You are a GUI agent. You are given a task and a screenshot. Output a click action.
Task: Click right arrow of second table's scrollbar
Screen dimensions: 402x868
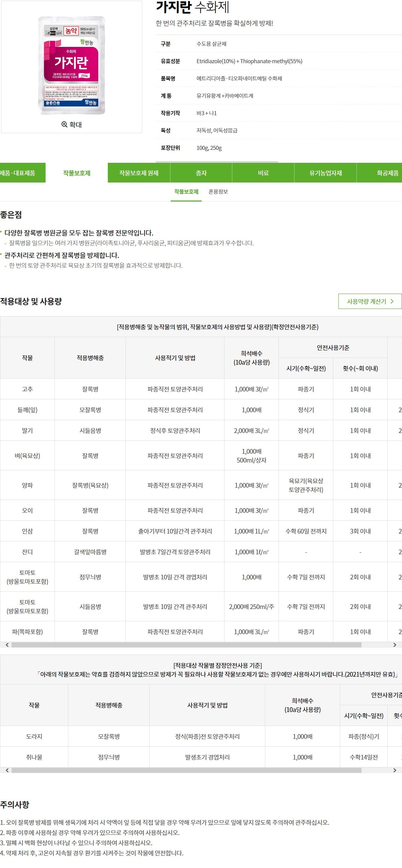(x=395, y=770)
